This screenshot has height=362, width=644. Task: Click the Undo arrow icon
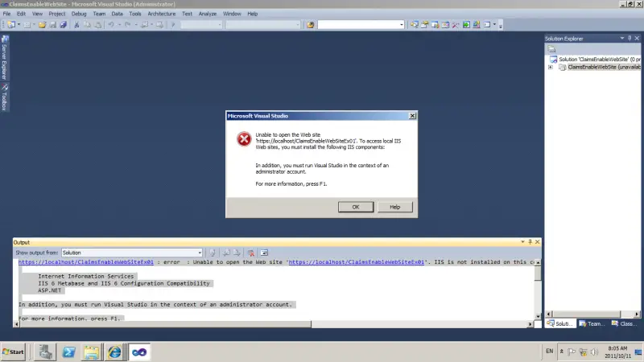(x=111, y=25)
